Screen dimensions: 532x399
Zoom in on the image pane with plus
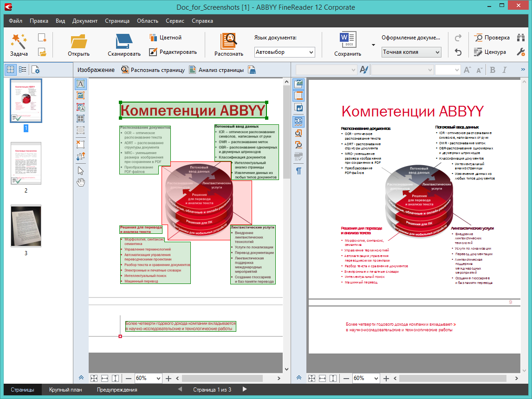coord(169,378)
